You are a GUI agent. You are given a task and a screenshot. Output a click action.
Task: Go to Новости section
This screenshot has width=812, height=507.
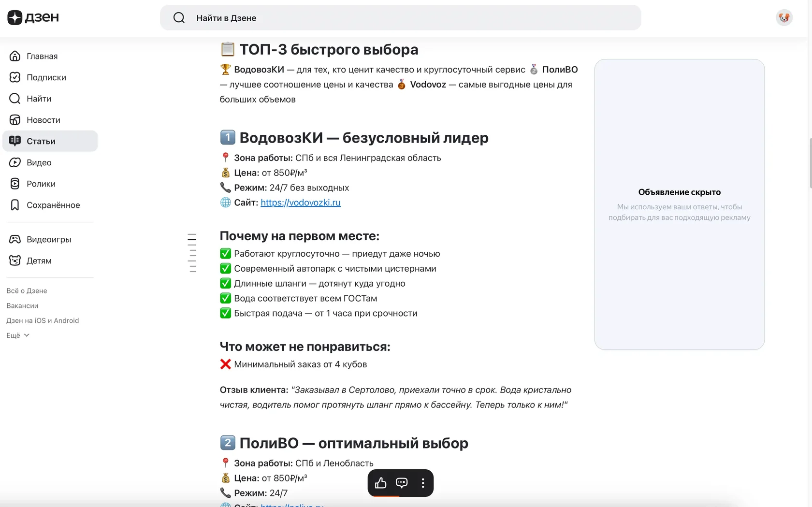point(43,120)
